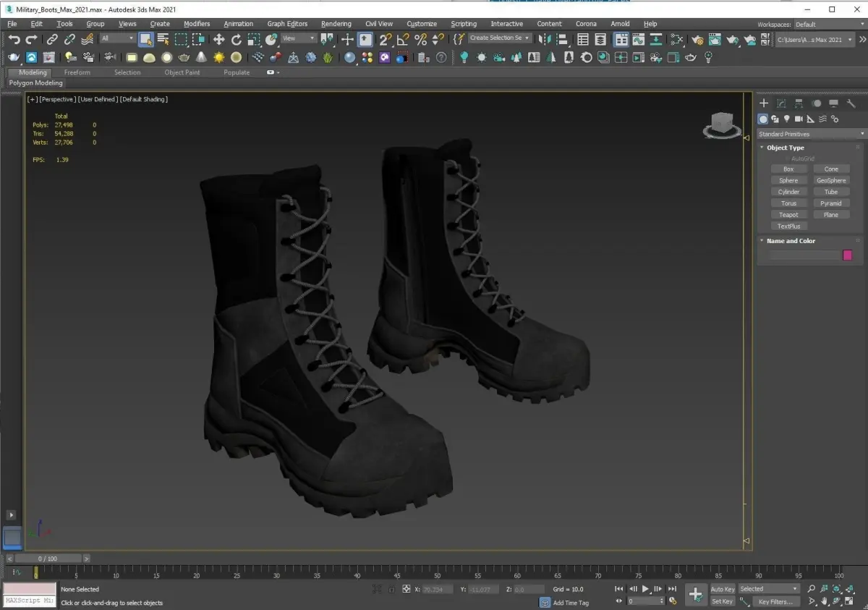868x610 pixels.
Task: Switch to the Hierarchy panel tab
Action: (x=799, y=103)
